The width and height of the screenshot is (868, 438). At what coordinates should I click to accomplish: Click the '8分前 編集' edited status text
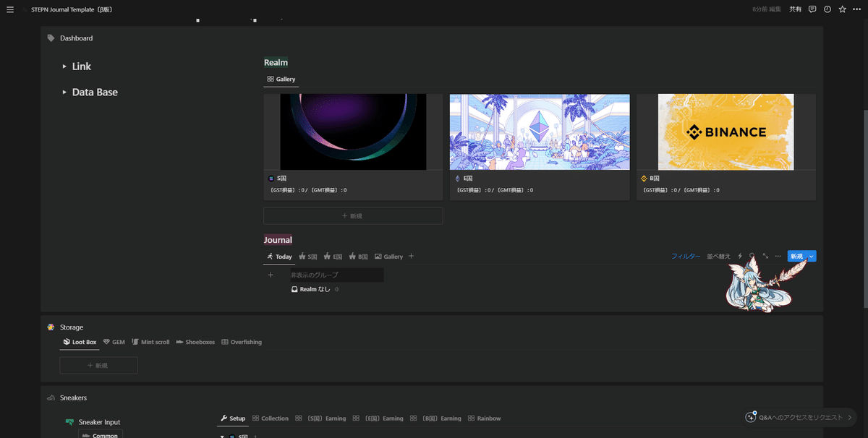point(766,9)
